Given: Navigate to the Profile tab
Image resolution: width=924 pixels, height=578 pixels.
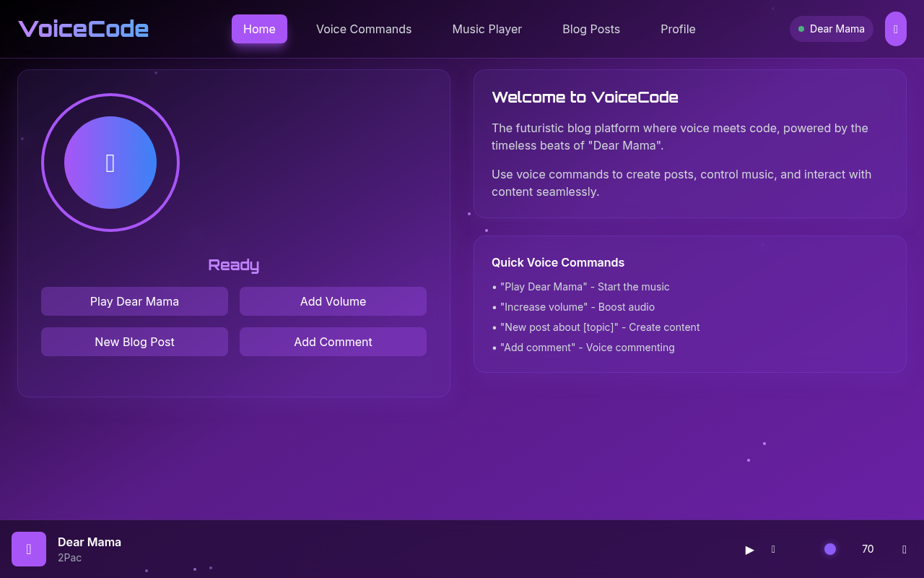Looking at the screenshot, I should [x=678, y=29].
